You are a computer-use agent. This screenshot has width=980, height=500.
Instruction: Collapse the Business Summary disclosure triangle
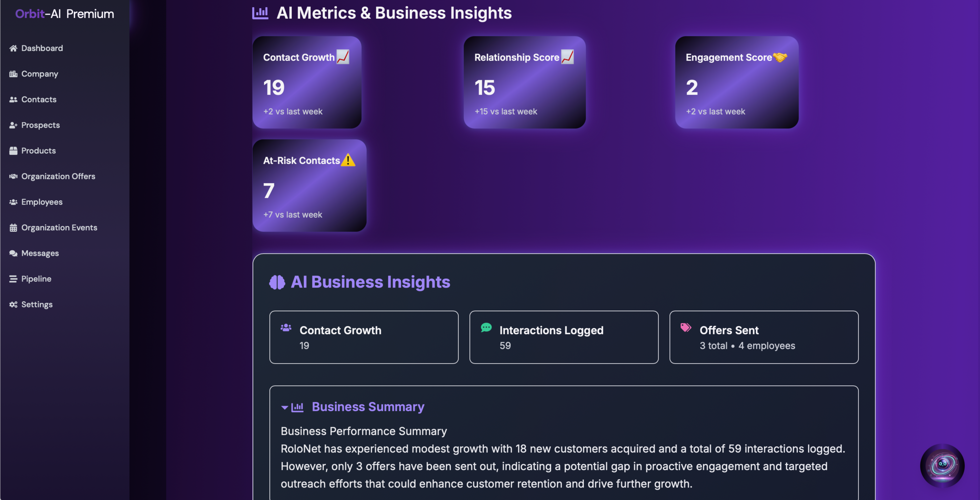click(x=284, y=407)
